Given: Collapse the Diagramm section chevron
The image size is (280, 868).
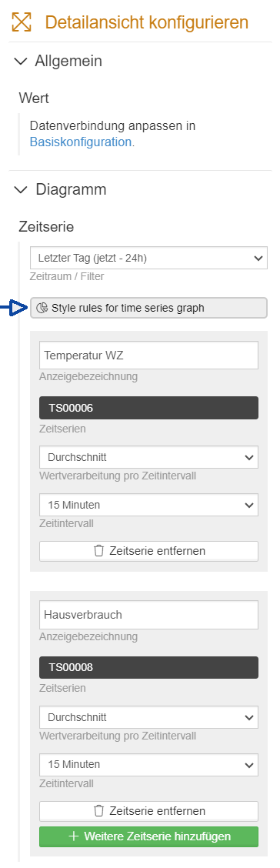Looking at the screenshot, I should point(21,190).
